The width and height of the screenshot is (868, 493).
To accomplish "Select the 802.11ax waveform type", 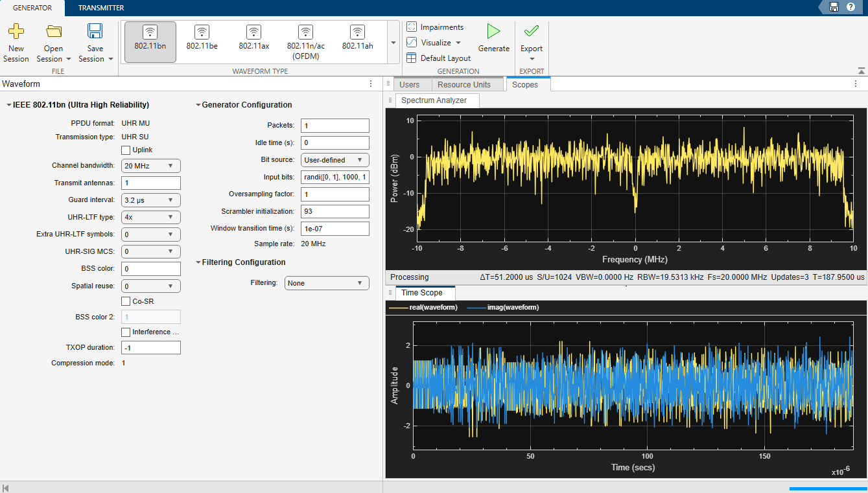I will tap(253, 42).
